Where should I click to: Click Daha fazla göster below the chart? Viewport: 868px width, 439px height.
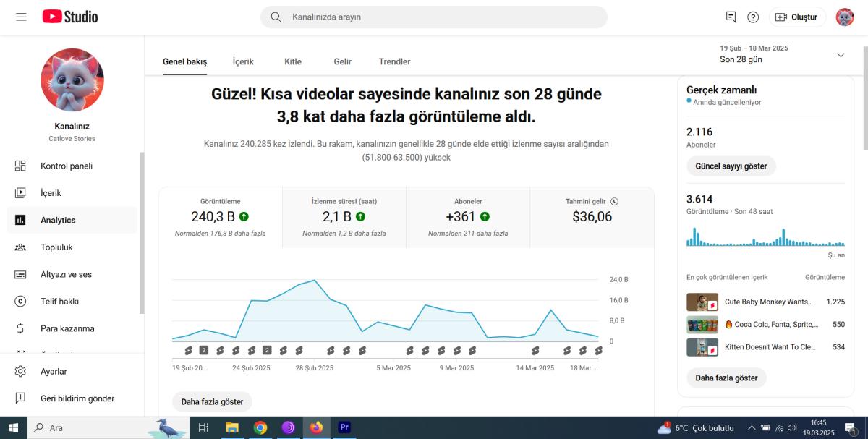212,401
